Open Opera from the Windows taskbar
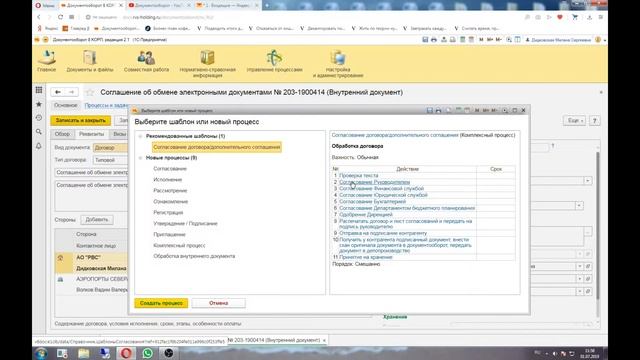The width and height of the screenshot is (640, 360). click(x=126, y=353)
